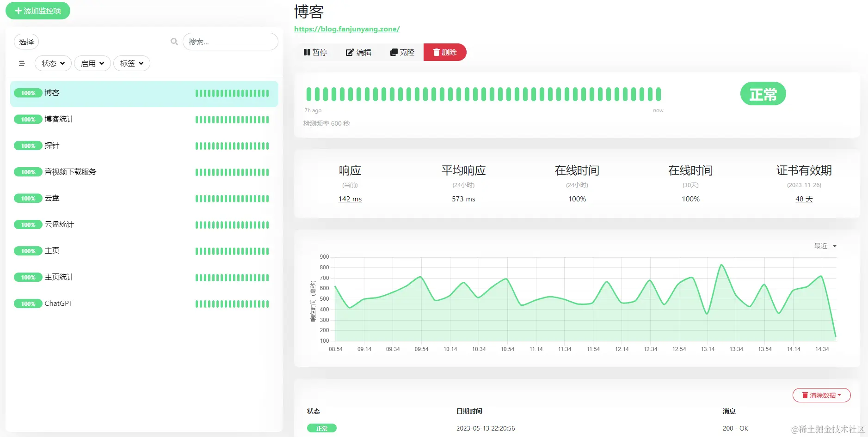Click the 编辑 edit button
The image size is (868, 437).
pos(358,52)
